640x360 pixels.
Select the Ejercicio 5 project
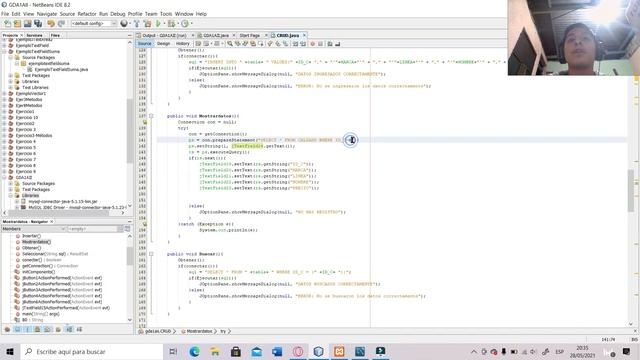tap(25, 147)
